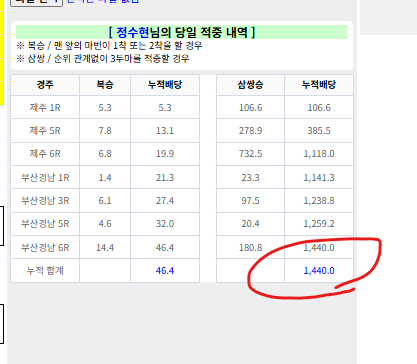417x364 pixels.
Task: Click the blue 1,440.0 total value
Action: [x=319, y=271]
